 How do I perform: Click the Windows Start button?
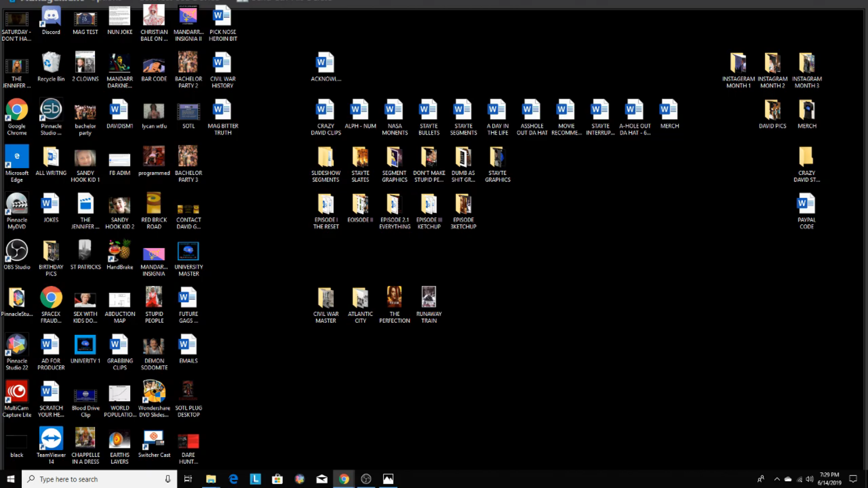click(11, 479)
